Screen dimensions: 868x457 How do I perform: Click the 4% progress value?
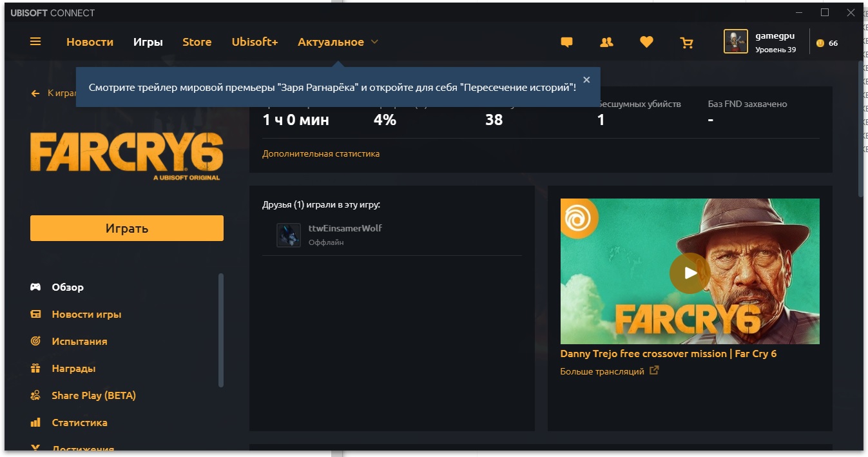click(385, 120)
